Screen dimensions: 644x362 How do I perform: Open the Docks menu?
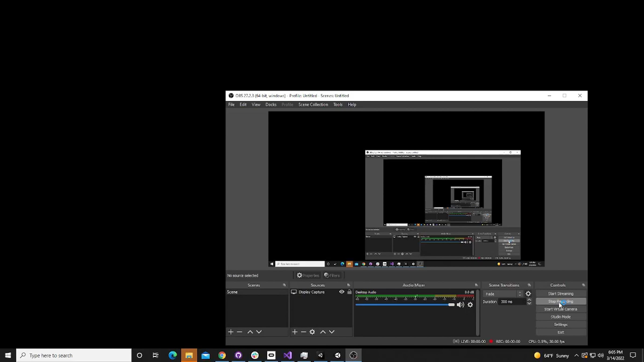[271, 105]
